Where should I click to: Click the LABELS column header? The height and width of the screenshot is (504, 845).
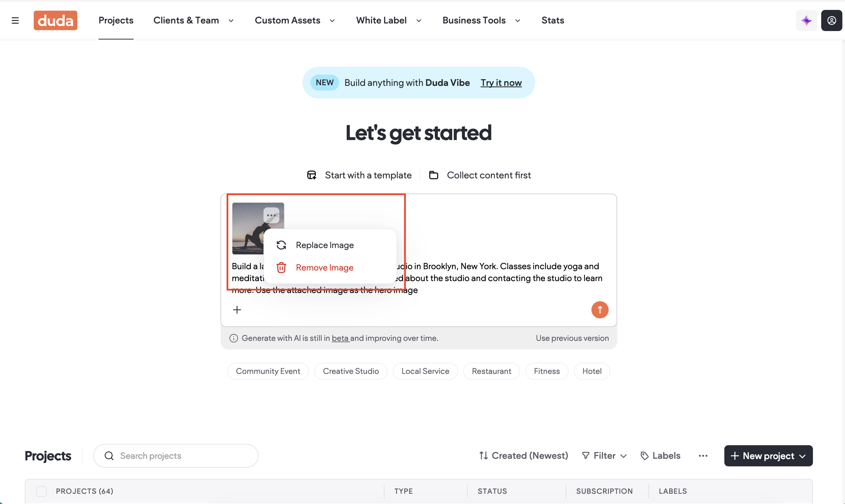(x=673, y=491)
